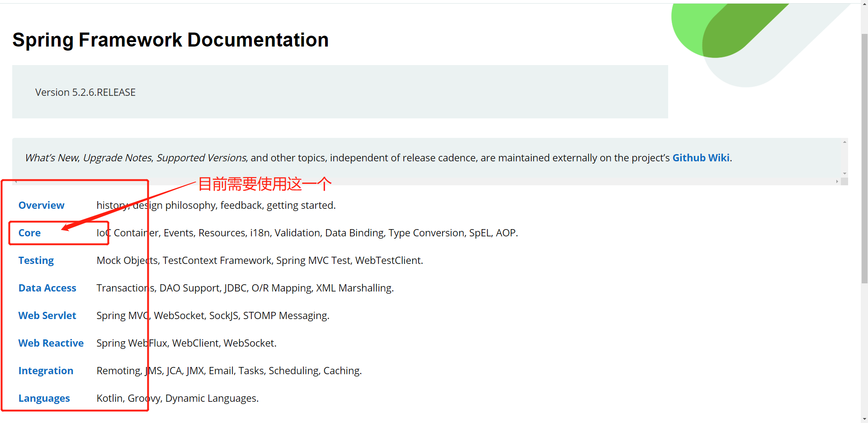This screenshot has width=868, height=423.
Task: Open the Overview documentation link
Action: [41, 205]
